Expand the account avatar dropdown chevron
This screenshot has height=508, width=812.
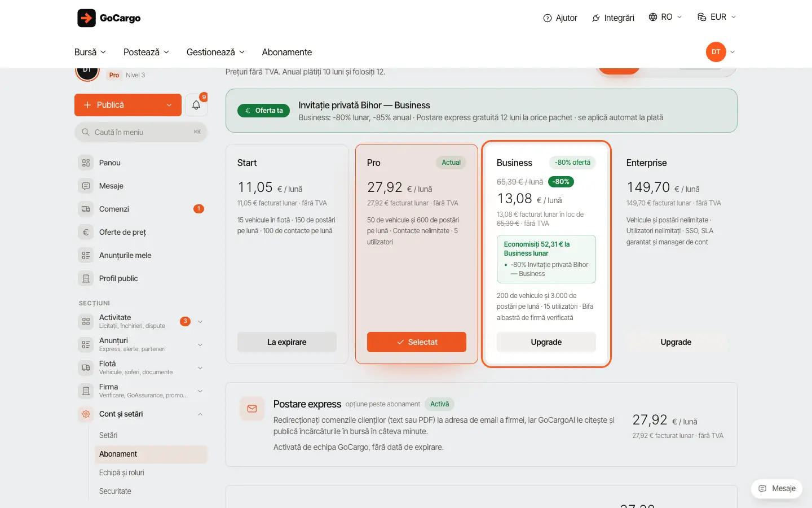732,52
